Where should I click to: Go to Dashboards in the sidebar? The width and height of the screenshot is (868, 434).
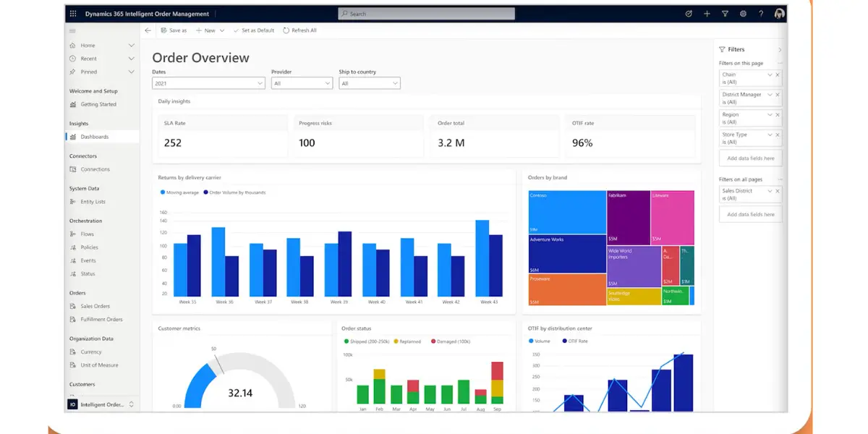102,137
